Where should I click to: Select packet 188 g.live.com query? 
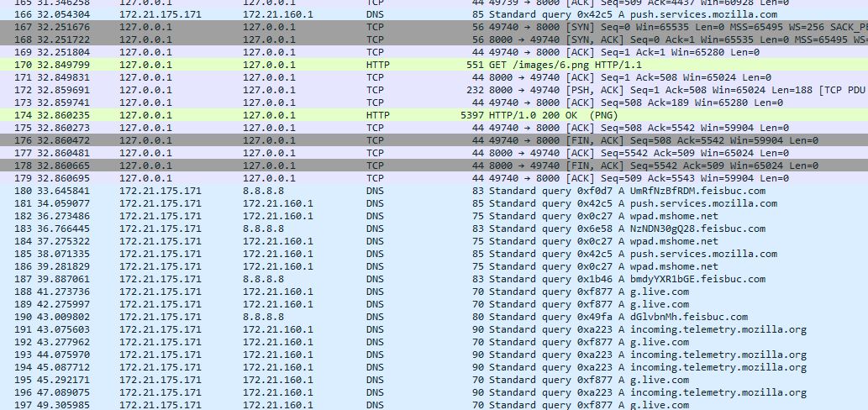[434, 292]
